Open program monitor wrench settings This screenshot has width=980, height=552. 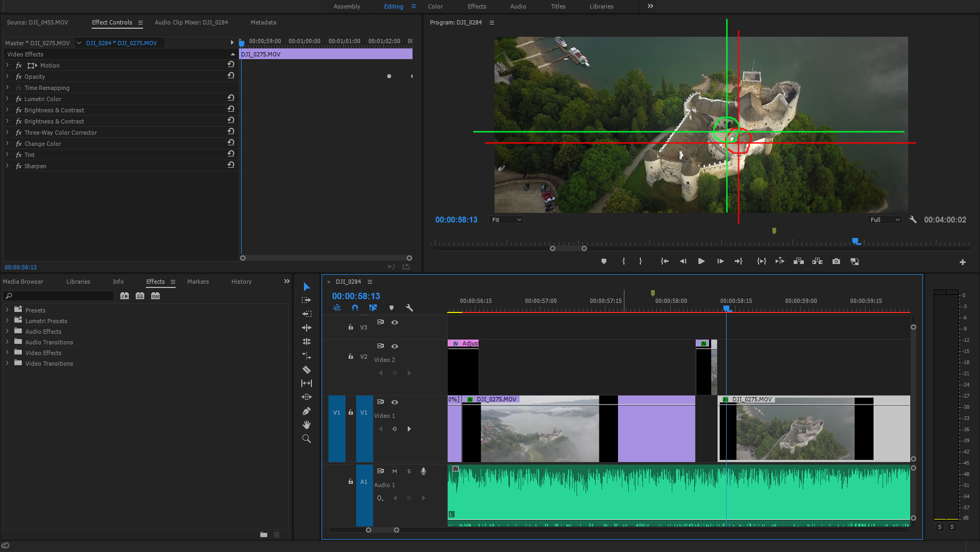(x=913, y=219)
